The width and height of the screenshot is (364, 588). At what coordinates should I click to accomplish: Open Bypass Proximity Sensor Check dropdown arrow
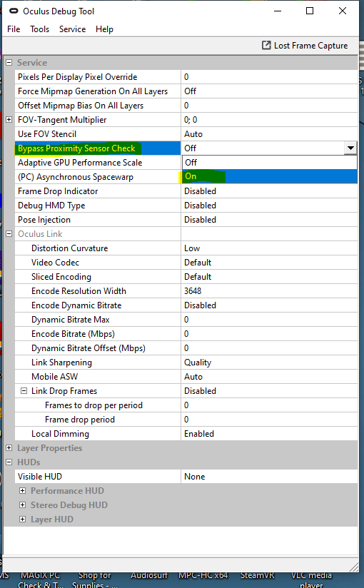[x=350, y=148]
